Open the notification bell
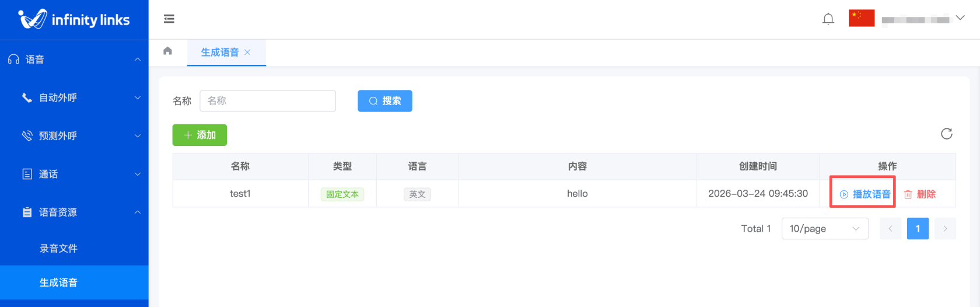This screenshot has width=980, height=307. click(828, 19)
